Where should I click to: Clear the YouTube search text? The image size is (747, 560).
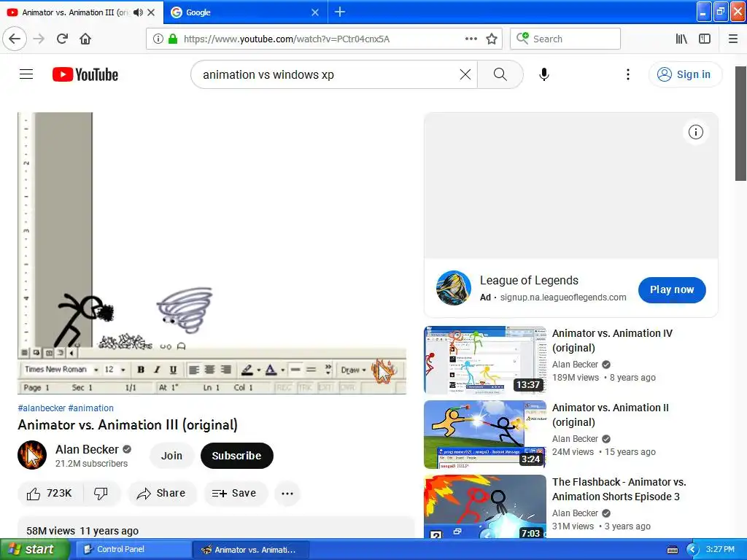465,74
